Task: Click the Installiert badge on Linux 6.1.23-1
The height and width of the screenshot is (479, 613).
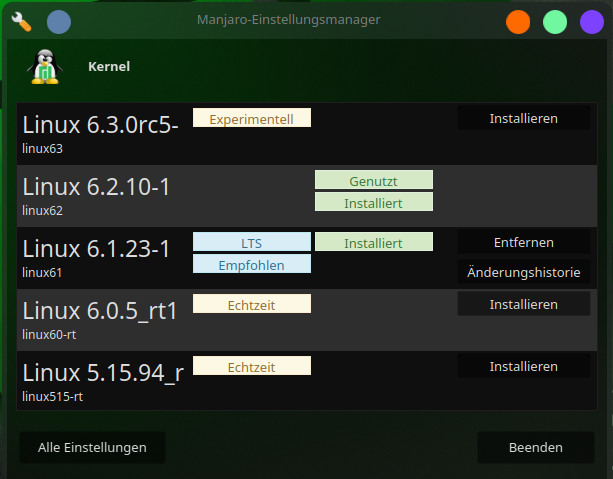Action: (x=374, y=242)
